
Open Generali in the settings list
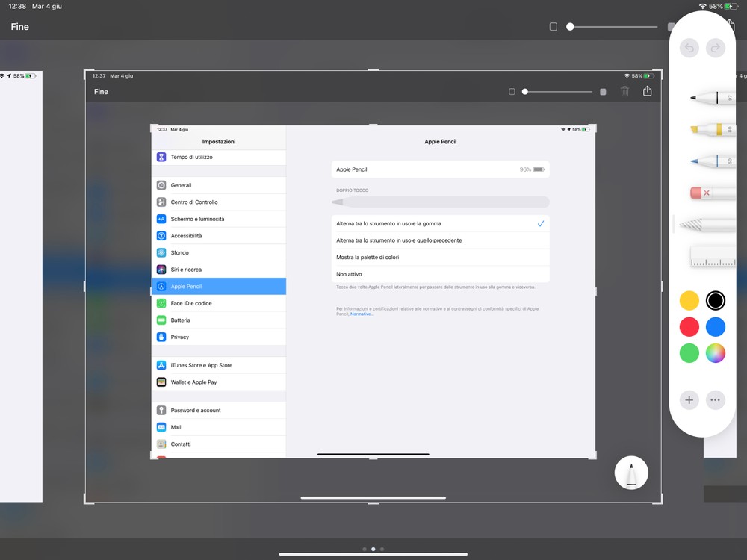click(219, 185)
